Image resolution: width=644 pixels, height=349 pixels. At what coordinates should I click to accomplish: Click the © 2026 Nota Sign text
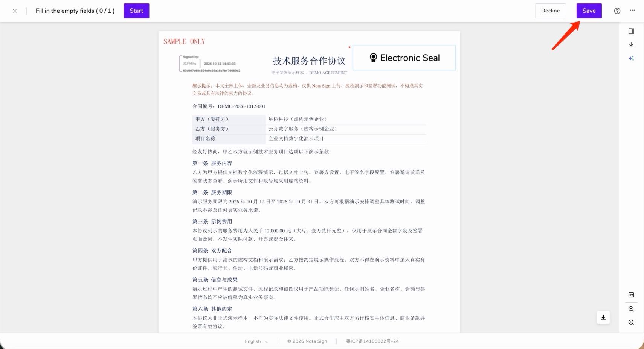[307, 341]
